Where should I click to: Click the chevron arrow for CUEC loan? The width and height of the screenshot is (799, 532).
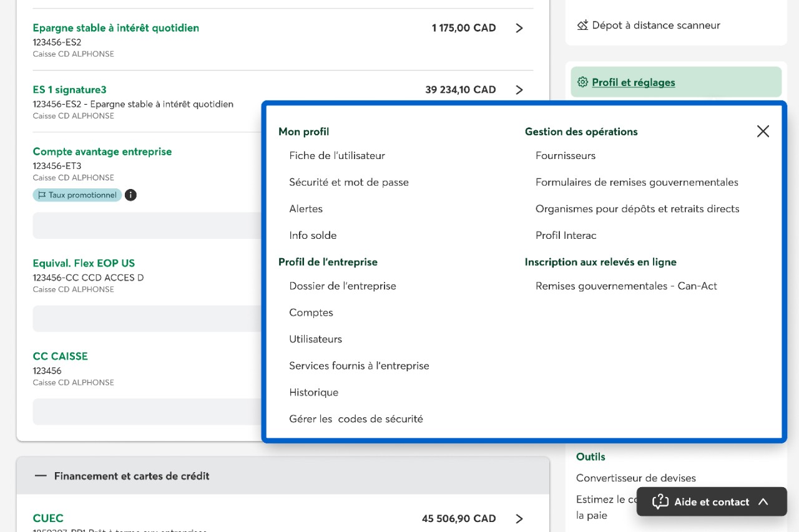[x=519, y=518]
